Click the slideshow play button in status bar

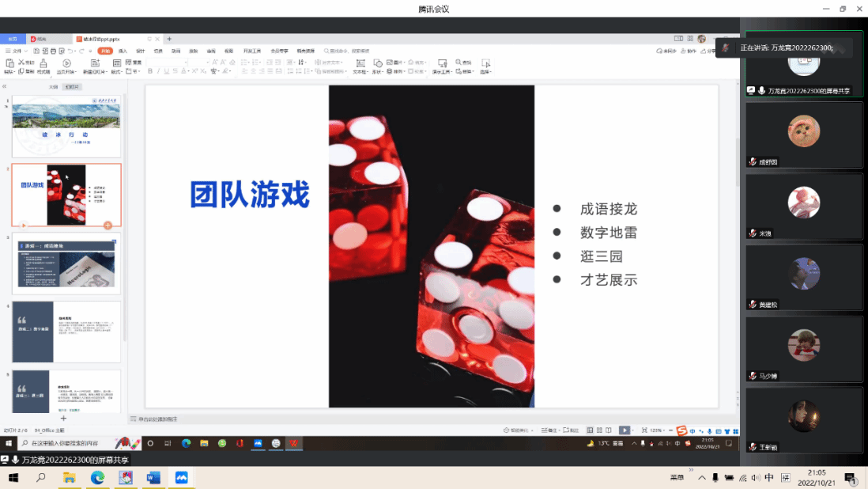point(624,430)
